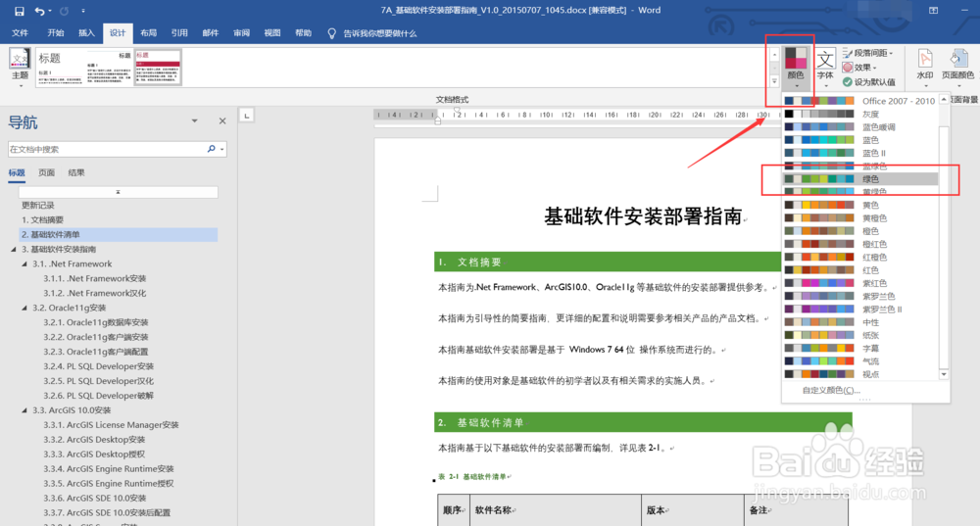Choose the 紫红色 color scheme
The image size is (980, 526).
click(860, 283)
